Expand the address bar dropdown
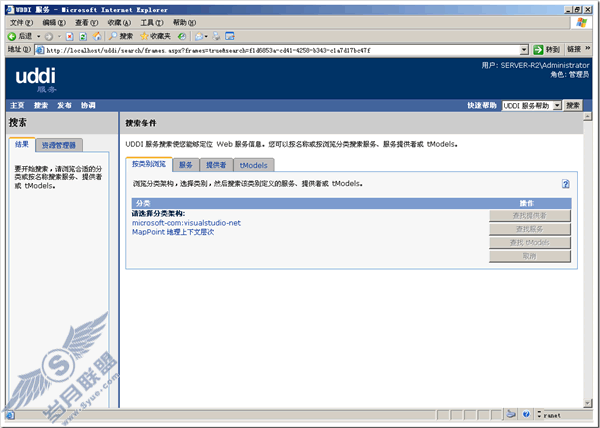600x428 pixels. [x=524, y=50]
